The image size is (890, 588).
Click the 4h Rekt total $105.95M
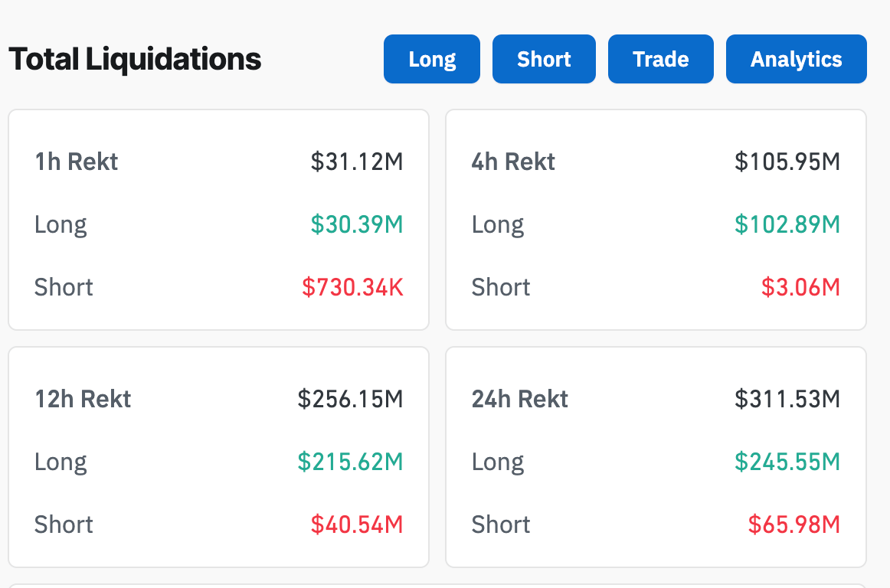coord(787,162)
